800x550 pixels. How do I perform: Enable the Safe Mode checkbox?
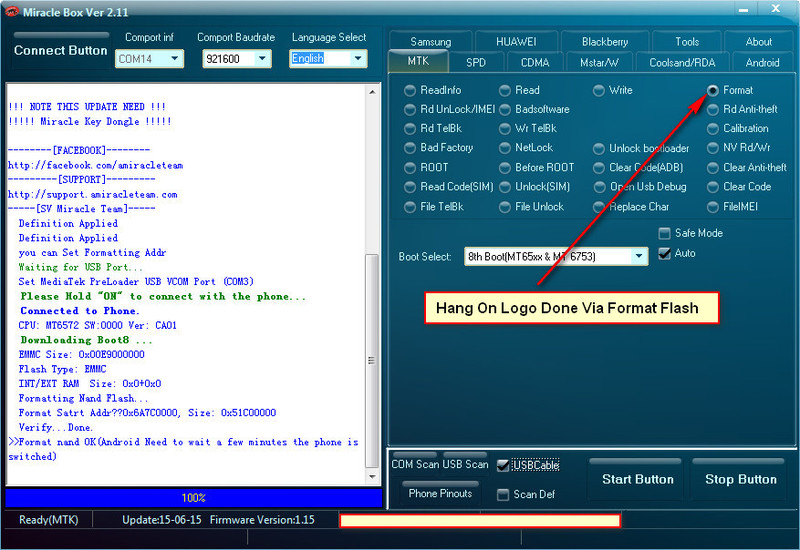(664, 234)
